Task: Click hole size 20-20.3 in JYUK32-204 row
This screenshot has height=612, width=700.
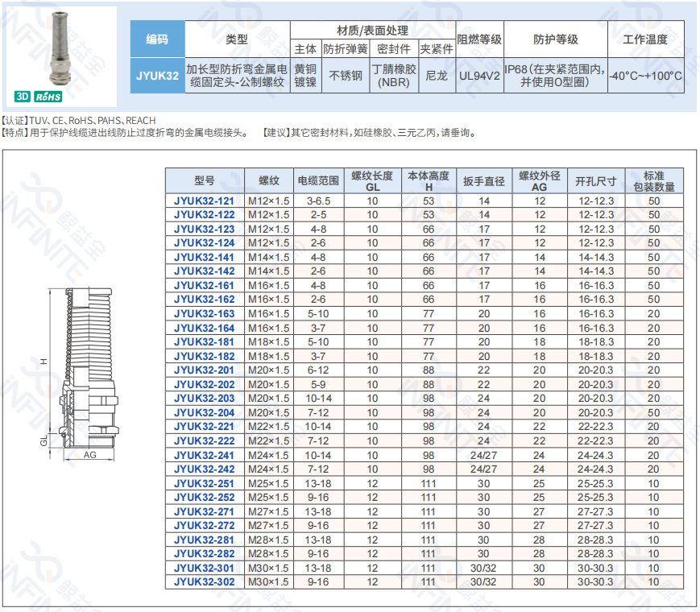Action: click(x=595, y=412)
